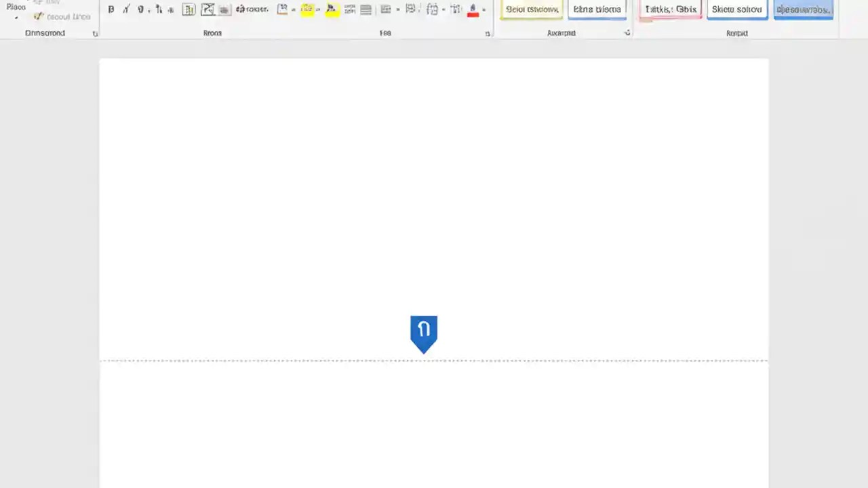Choose the yellow highlight color swatch
Screen dimensions: 868x488
[307, 9]
